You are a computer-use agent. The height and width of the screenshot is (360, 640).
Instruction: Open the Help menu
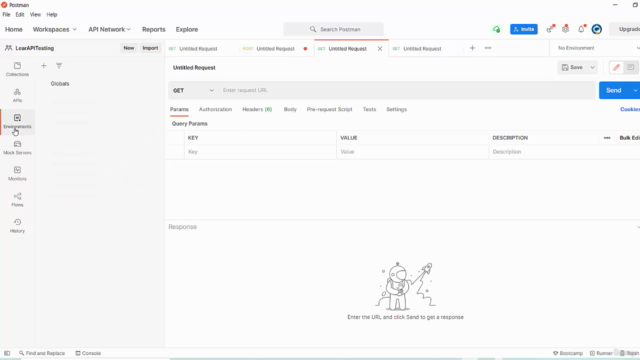point(52,14)
